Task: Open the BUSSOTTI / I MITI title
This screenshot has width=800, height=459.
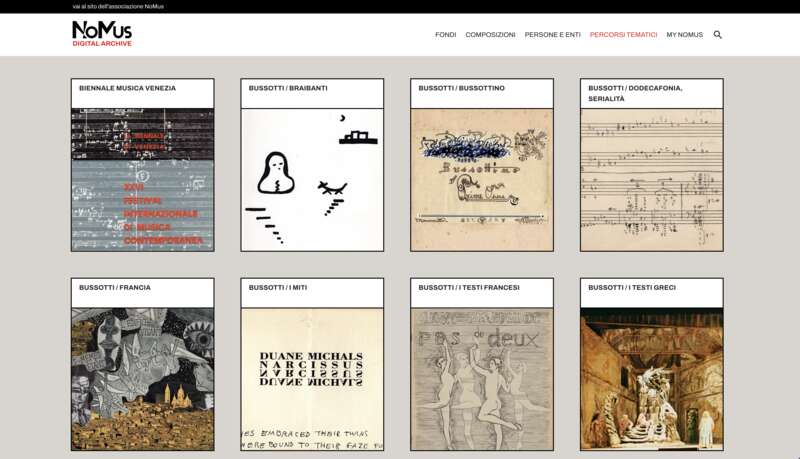Action: coord(278,288)
